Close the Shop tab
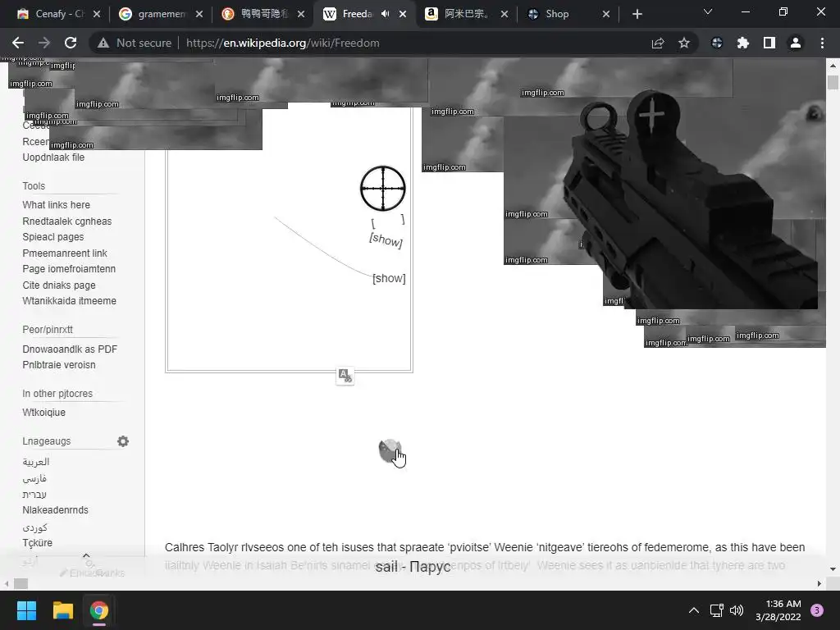Image resolution: width=840 pixels, height=630 pixels. [606, 14]
